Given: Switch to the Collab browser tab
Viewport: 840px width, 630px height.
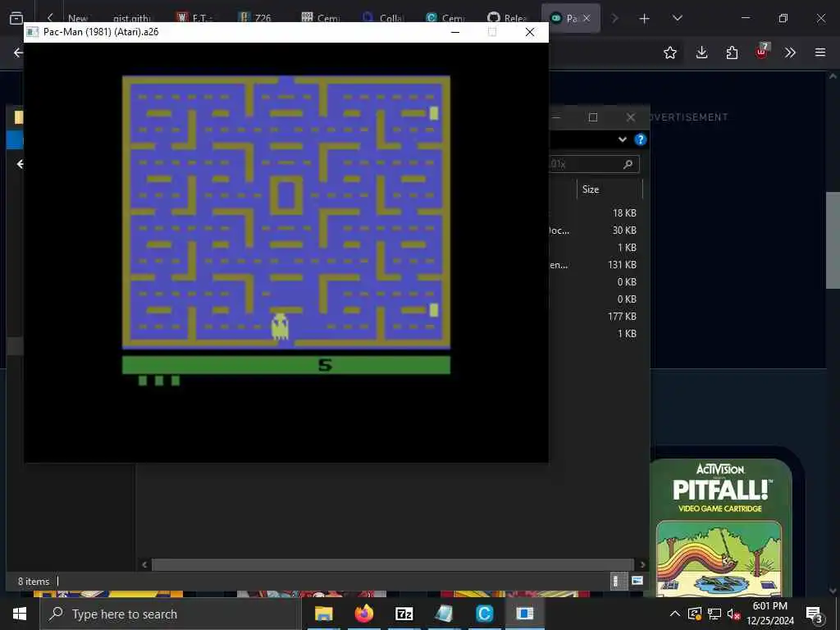Looking at the screenshot, I should point(383,18).
